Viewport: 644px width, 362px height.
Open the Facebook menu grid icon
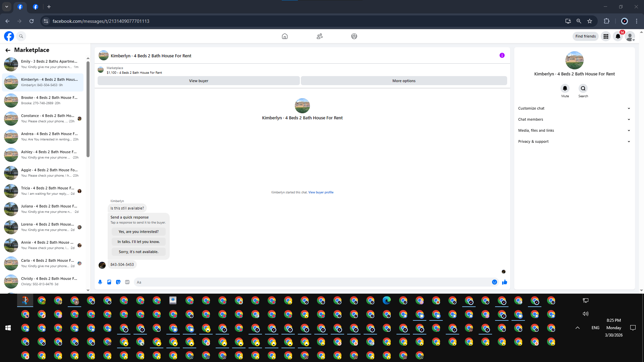(606, 36)
